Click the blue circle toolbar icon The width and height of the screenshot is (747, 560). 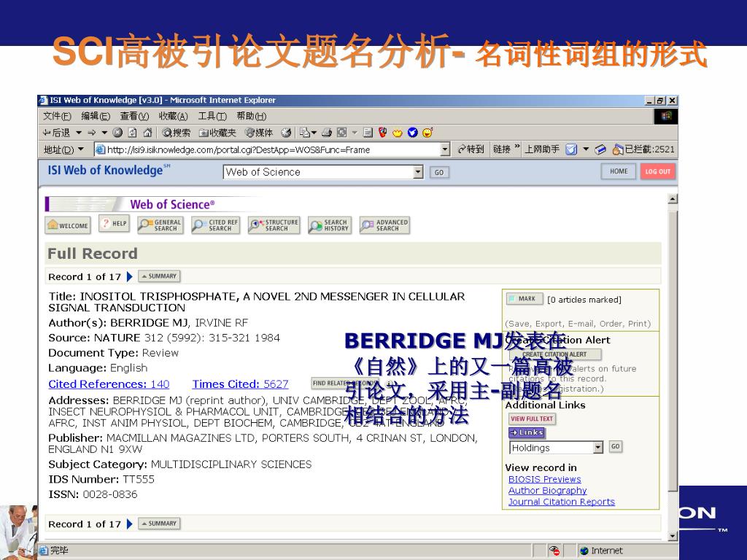(x=413, y=133)
